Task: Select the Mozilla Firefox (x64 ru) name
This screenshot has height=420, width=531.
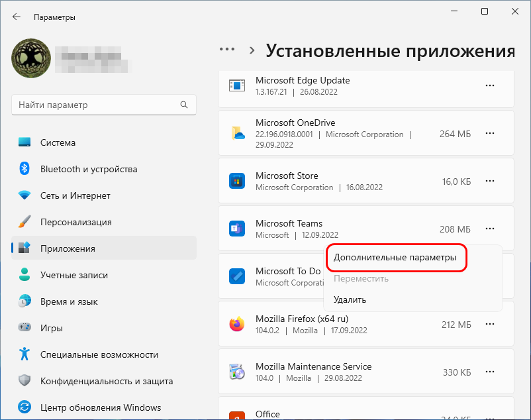Action: tap(302, 319)
